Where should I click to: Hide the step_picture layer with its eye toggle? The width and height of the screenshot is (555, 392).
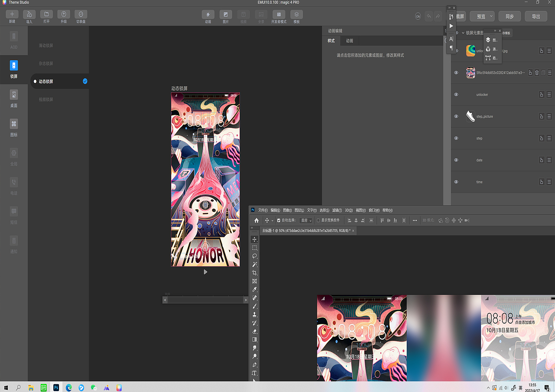pyautogui.click(x=456, y=116)
